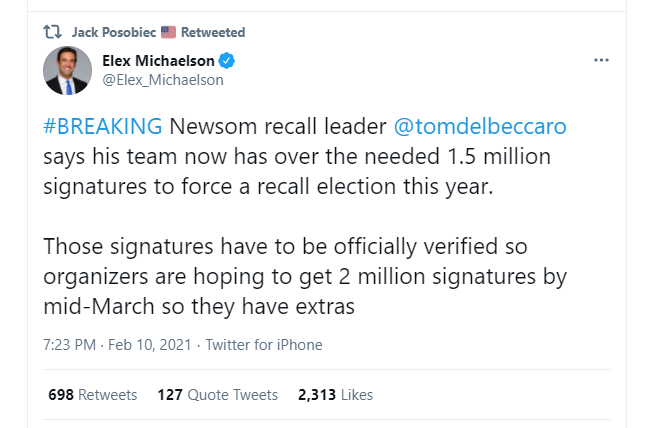The width and height of the screenshot is (645, 428).
Task: Click the blue verified badge checkmark
Action: coord(226,60)
